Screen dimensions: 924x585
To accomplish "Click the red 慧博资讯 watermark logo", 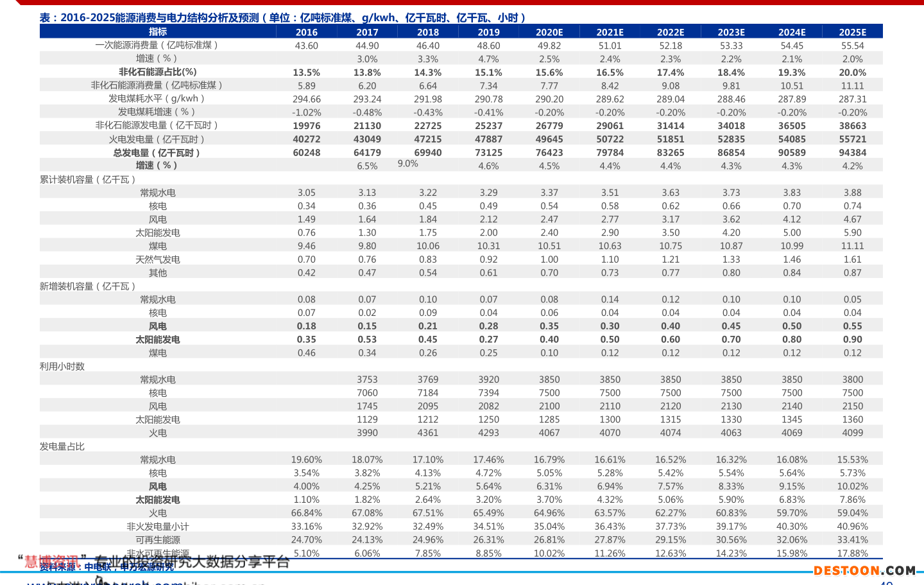I will [x=53, y=561].
